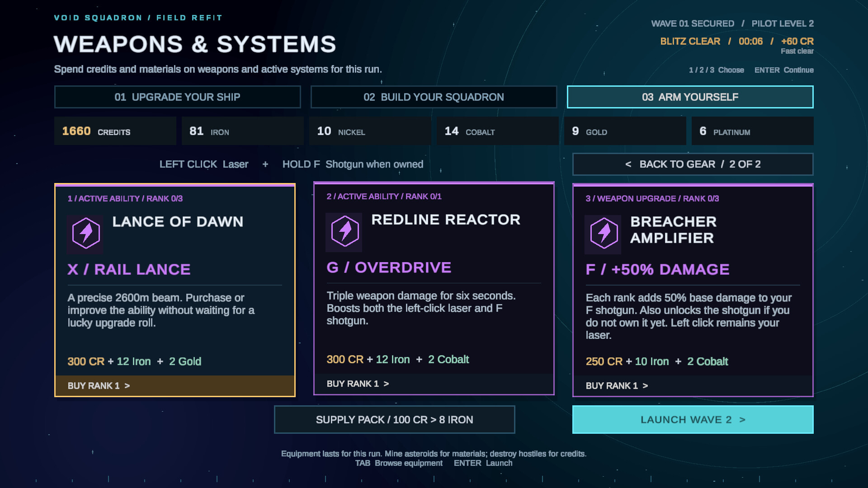Buy rank 1 of Breacher Amplifier
The width and height of the screenshot is (868, 488).
(693, 386)
